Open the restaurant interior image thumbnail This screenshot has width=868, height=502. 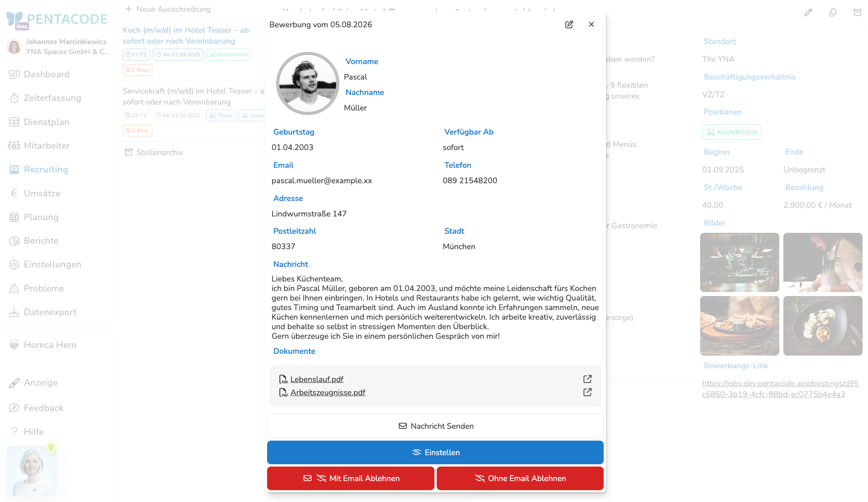(739, 262)
